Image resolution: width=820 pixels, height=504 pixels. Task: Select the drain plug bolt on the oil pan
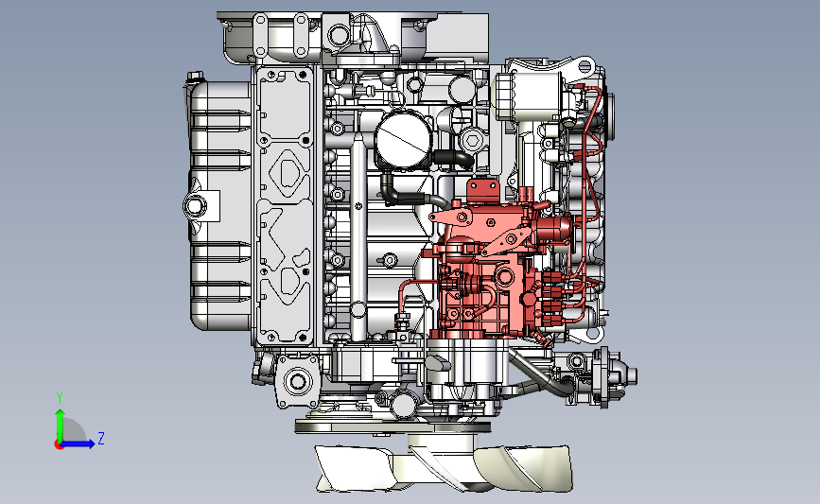[195, 205]
